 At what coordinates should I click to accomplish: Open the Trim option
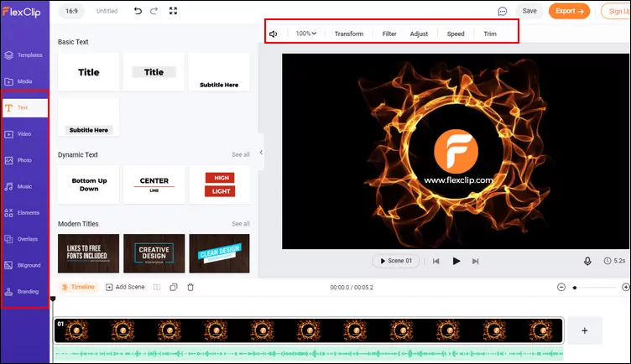tap(490, 34)
